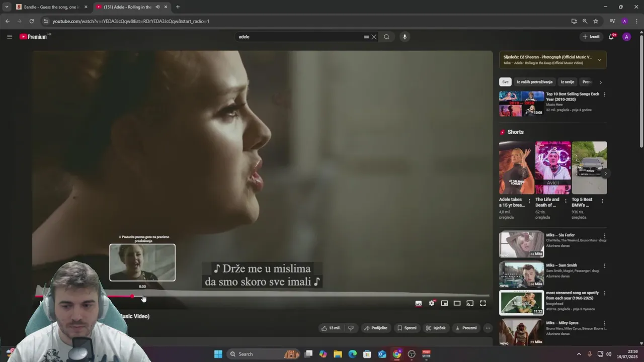
Task: Select the 'Sve' filter chip
Action: pos(505,82)
